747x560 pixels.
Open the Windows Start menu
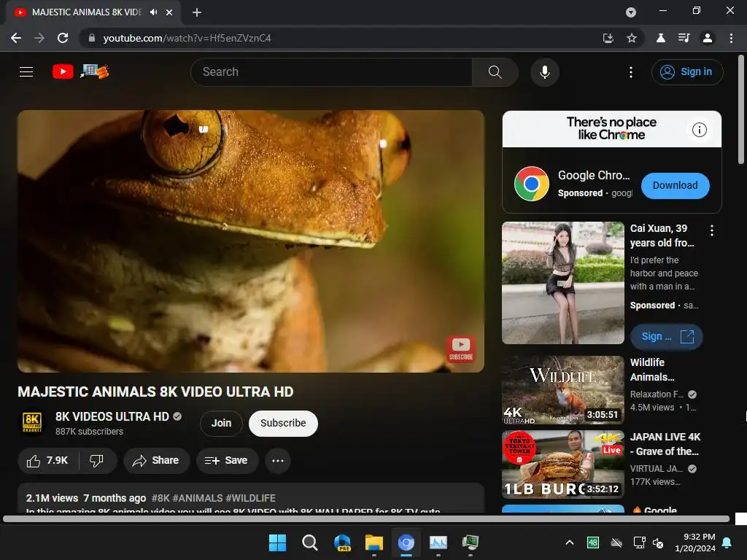pos(277,542)
